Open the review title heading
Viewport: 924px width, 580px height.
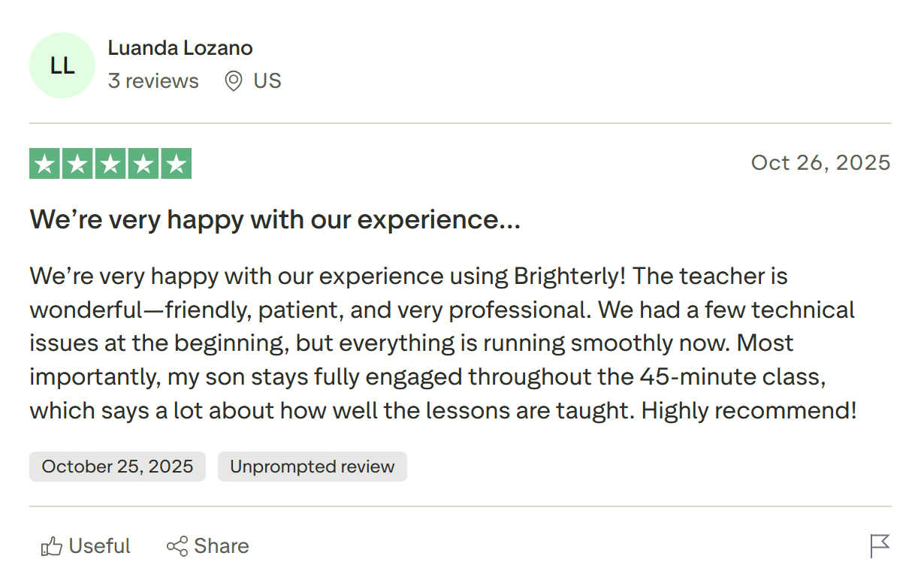pos(275,220)
